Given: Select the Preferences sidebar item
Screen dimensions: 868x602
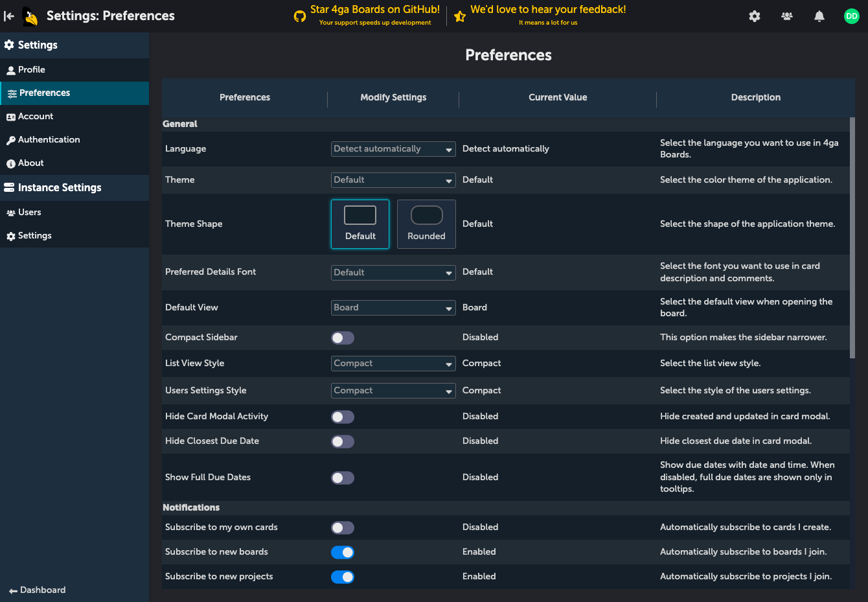Looking at the screenshot, I should (74, 93).
